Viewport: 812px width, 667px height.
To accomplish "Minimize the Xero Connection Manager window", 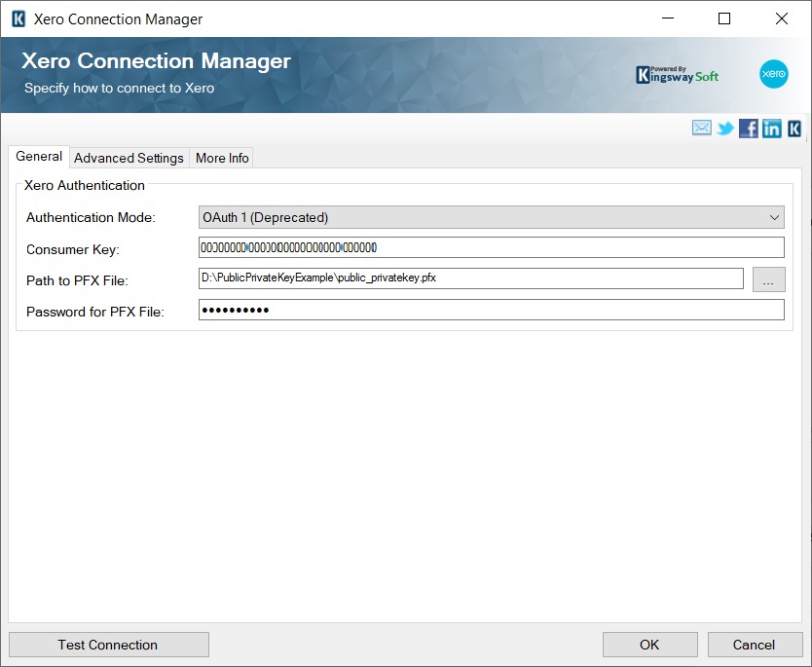I will (x=668, y=19).
